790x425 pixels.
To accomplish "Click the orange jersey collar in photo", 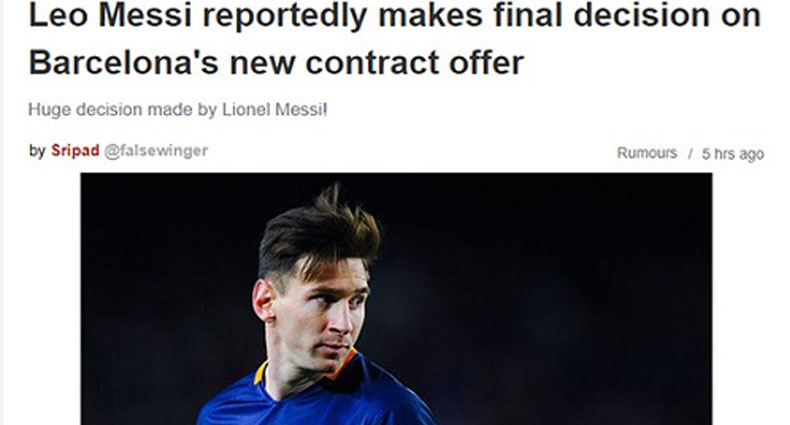I will point(343,364).
